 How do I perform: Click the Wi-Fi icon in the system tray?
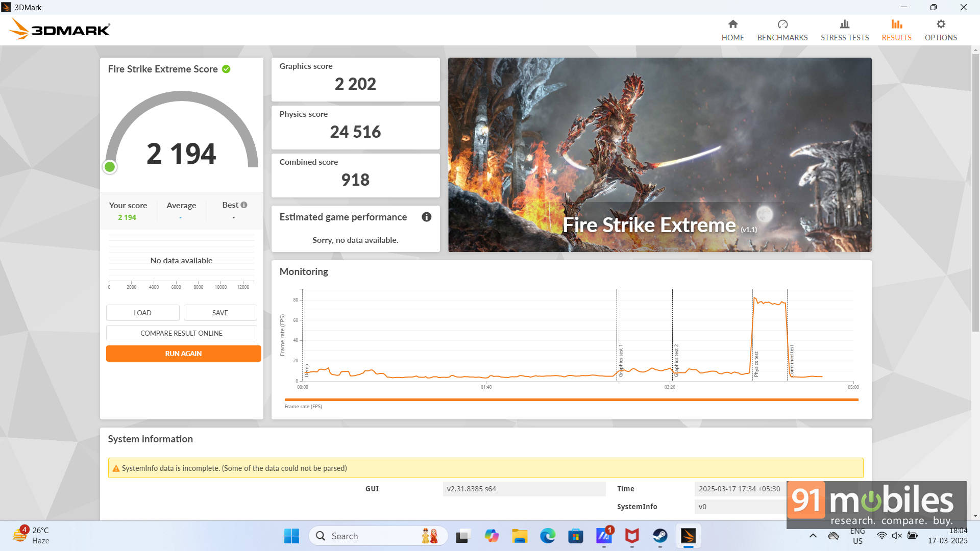coord(881,536)
